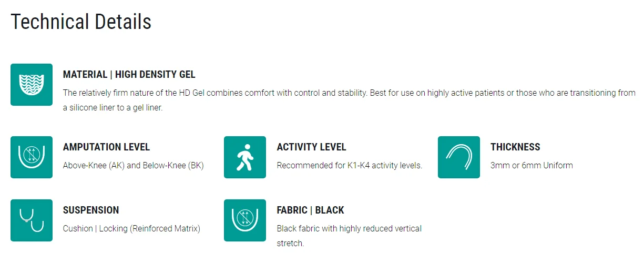Screen dimensions: 644x263
Task: Click the Thickness title
Action: [515, 147]
